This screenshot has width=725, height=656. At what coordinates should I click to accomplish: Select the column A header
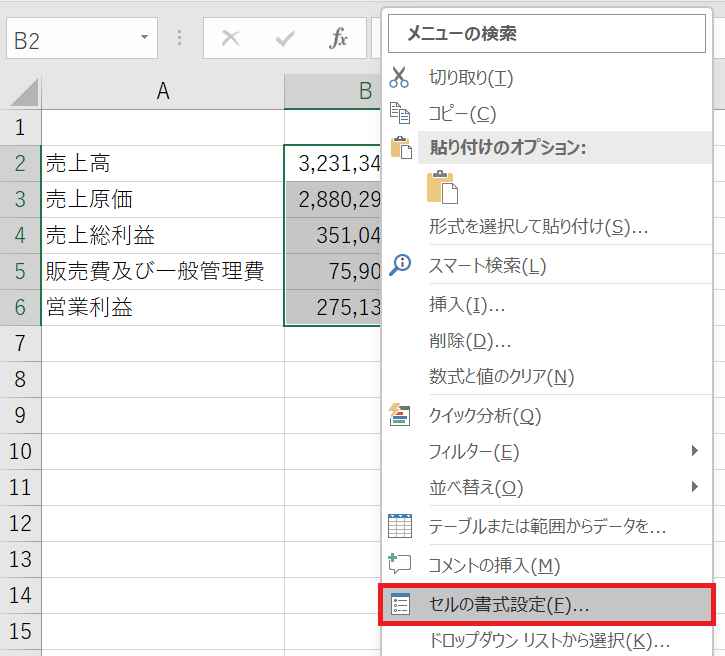[163, 92]
